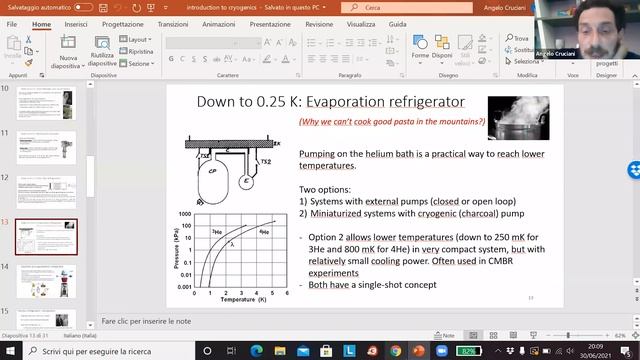
Task: Open line spacing dropdown
Action: tap(374, 42)
